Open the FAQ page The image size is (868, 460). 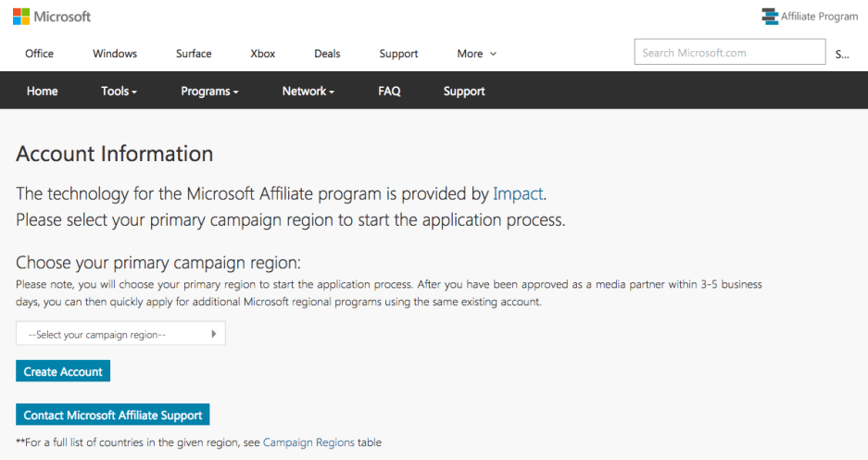click(389, 92)
